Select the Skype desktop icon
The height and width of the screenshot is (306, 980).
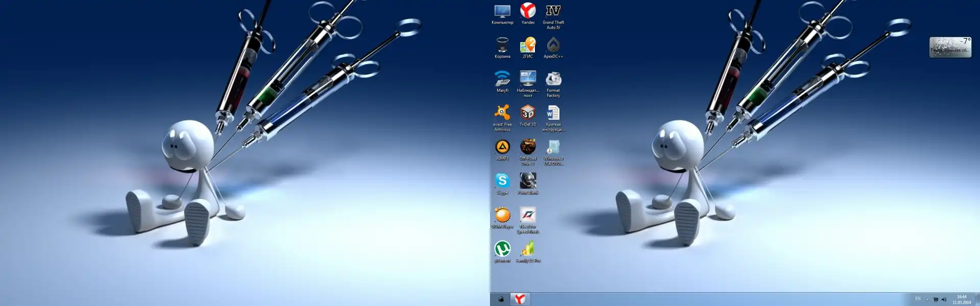502,181
